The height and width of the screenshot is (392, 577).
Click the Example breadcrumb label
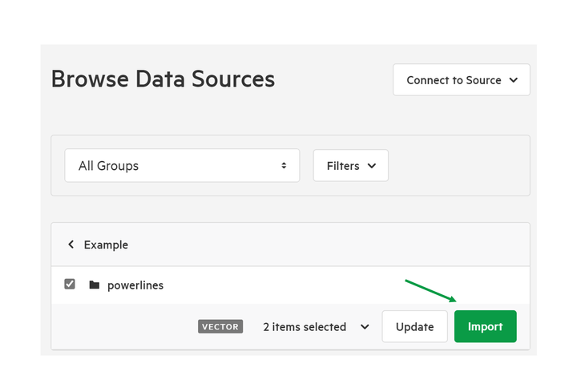pos(106,244)
